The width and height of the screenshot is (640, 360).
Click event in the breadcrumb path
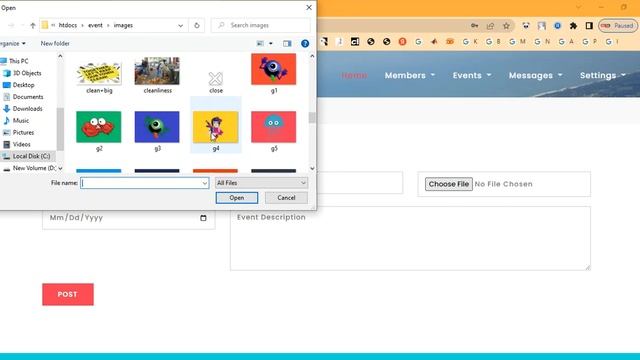click(96, 25)
